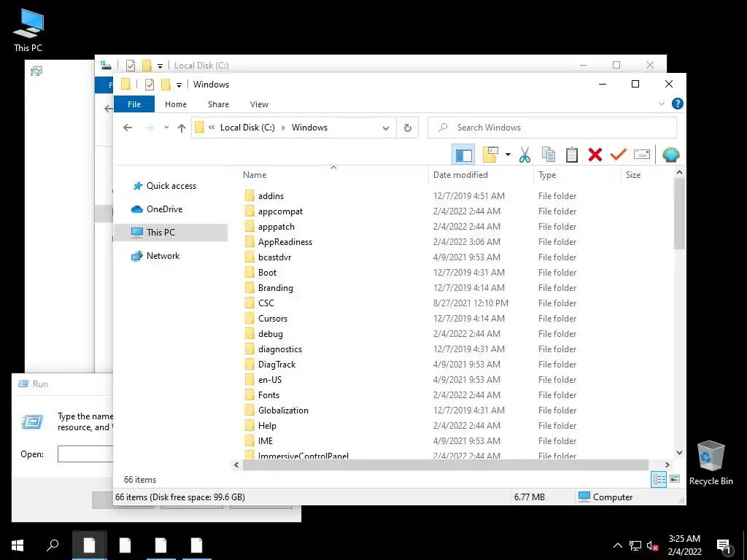Click the Rename toolbar icon
This screenshot has height=560, width=747.
(x=642, y=155)
